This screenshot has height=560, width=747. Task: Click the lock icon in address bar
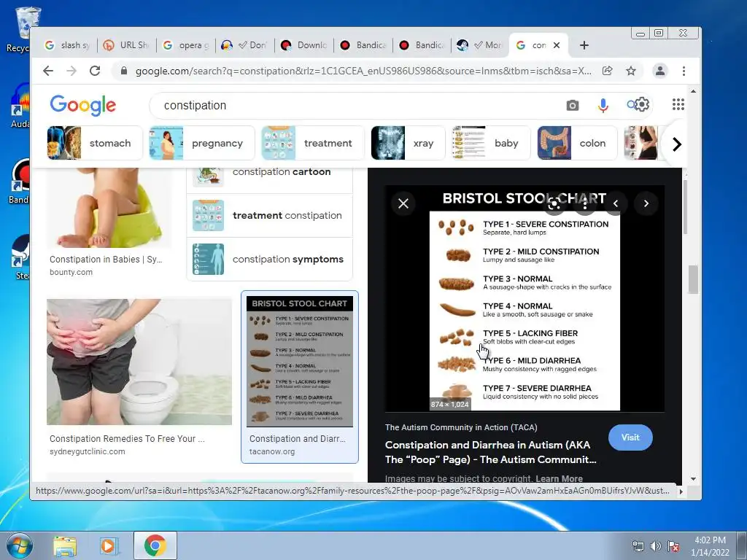pos(124,71)
